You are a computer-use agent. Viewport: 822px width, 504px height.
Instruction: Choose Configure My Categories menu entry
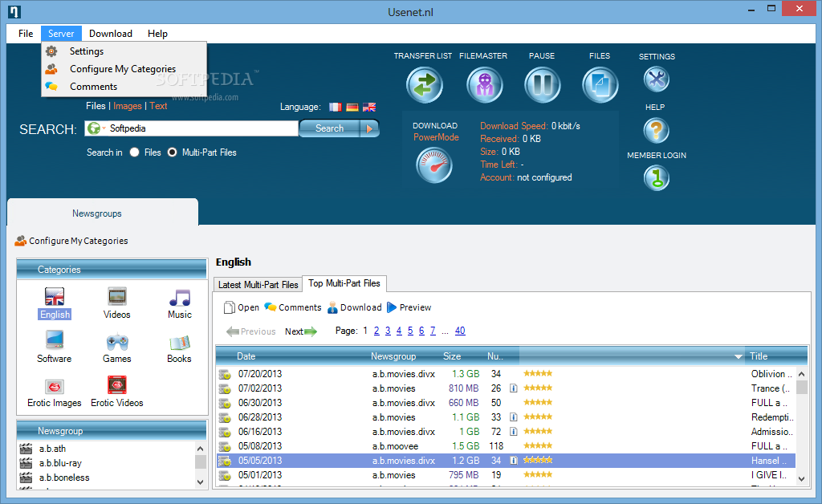coord(124,69)
